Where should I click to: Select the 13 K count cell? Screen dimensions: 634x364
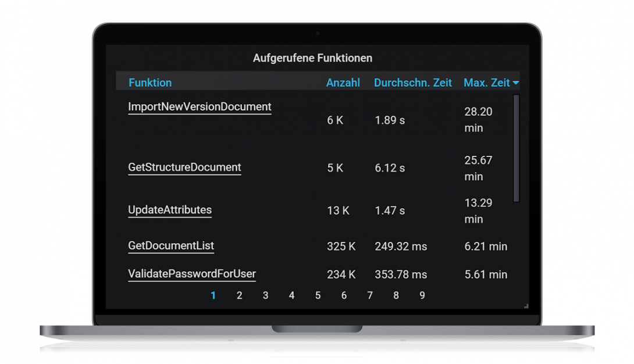tap(338, 211)
